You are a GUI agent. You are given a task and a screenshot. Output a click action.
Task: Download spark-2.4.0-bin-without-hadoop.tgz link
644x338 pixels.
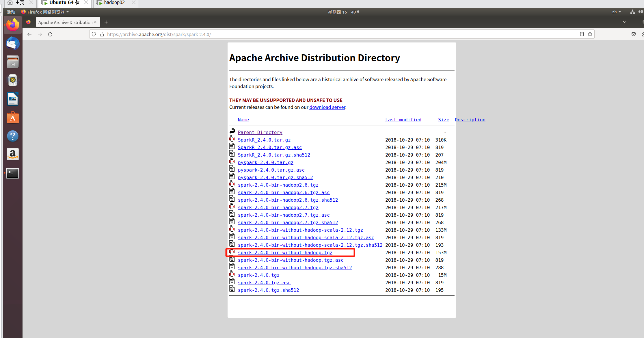point(285,253)
